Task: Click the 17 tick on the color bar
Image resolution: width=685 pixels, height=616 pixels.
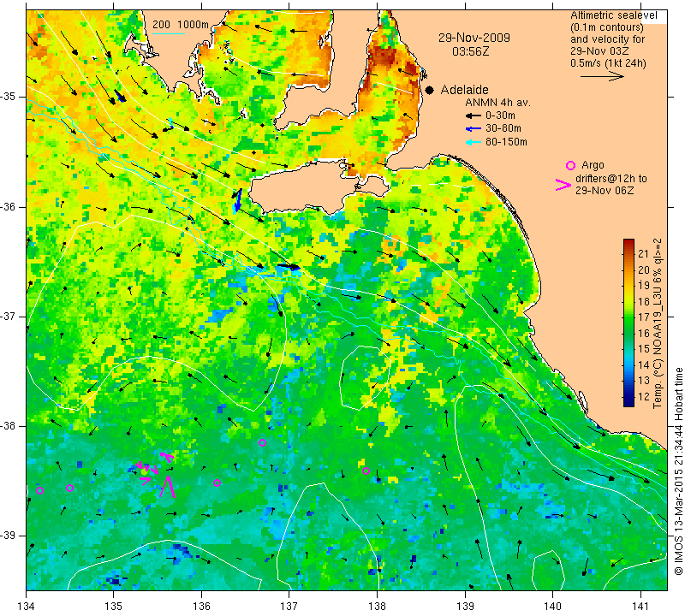Action: (644, 317)
